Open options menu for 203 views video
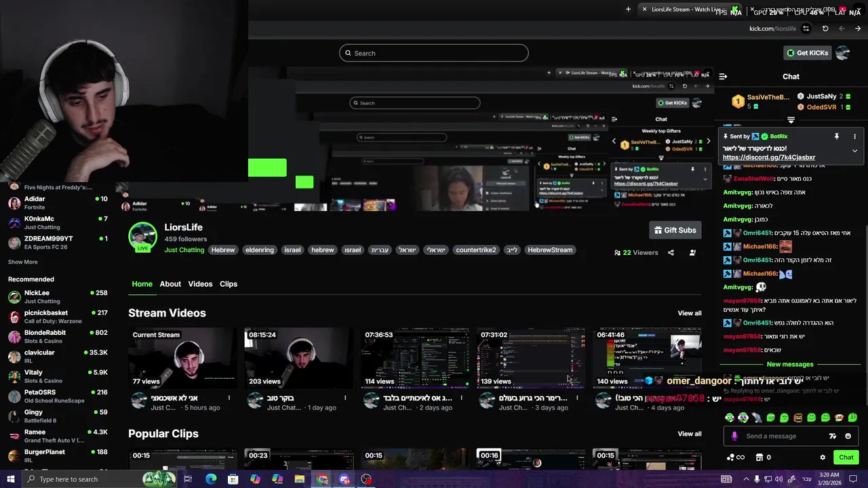Image resolution: width=868 pixels, height=488 pixels. tap(345, 398)
